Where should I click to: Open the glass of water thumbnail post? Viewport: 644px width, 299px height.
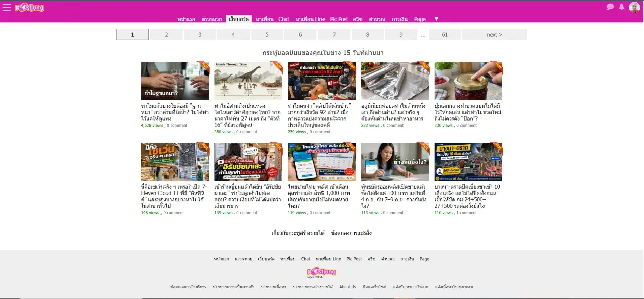pyautogui.click(x=175, y=81)
